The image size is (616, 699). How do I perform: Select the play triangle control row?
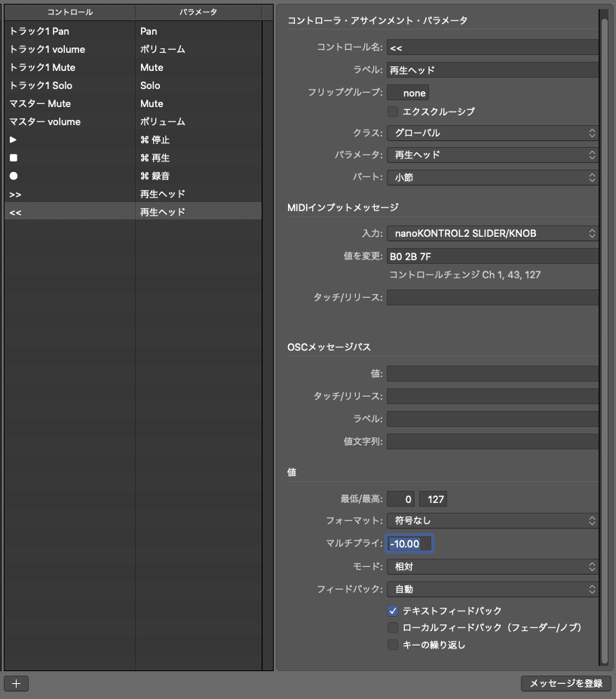pyautogui.click(x=133, y=139)
